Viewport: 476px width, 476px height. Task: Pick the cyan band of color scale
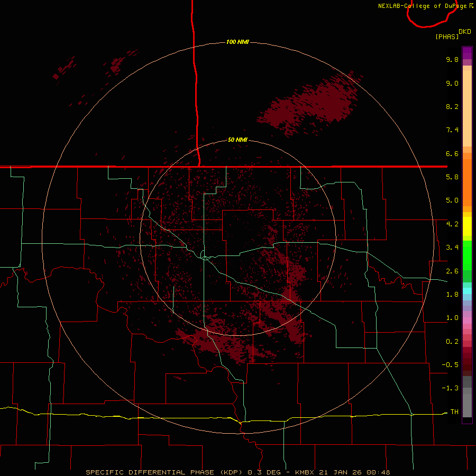point(467,291)
